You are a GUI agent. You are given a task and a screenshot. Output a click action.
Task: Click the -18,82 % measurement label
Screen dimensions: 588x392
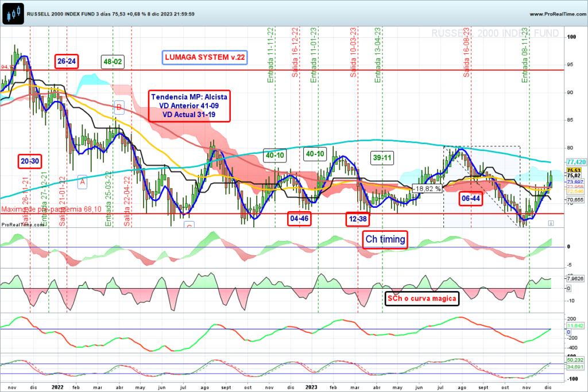click(x=427, y=188)
